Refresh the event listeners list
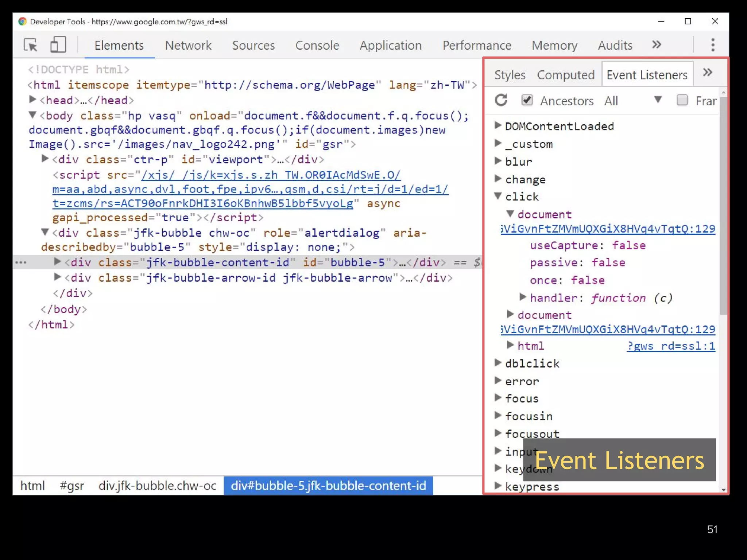Image resolution: width=747 pixels, height=560 pixels. (x=501, y=100)
